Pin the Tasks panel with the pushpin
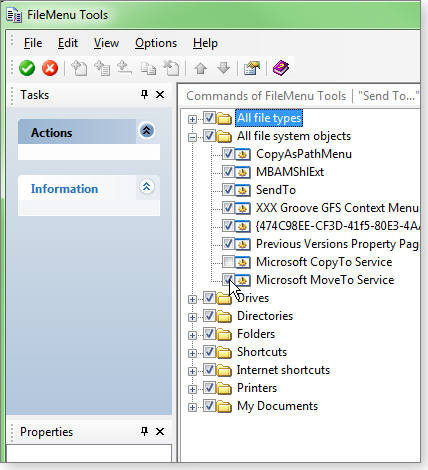The height and width of the screenshot is (470, 428). click(x=144, y=95)
